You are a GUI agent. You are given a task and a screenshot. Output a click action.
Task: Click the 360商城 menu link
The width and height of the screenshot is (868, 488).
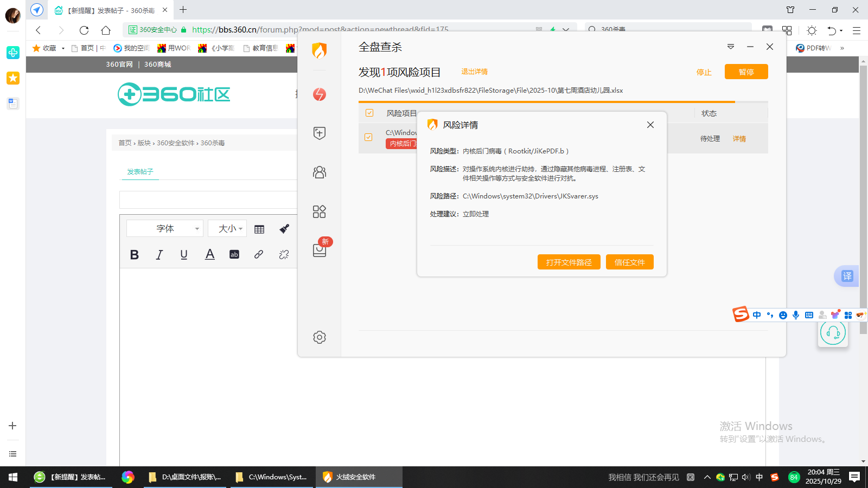tap(157, 65)
